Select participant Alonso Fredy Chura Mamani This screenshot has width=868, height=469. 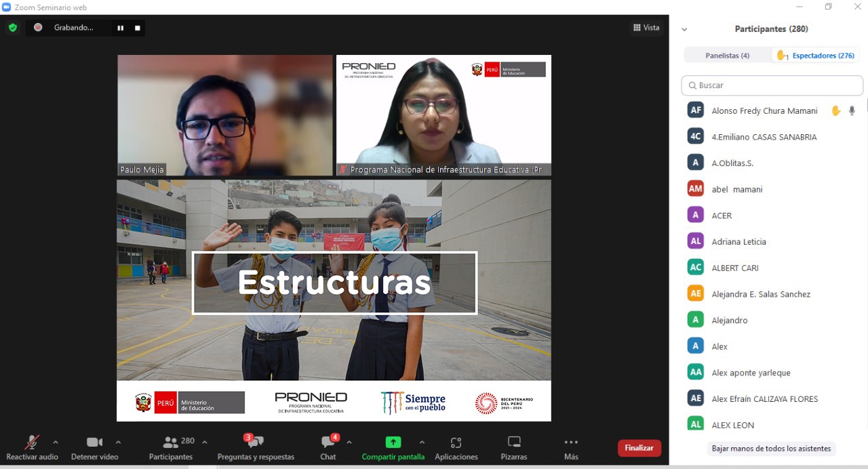coord(772,110)
